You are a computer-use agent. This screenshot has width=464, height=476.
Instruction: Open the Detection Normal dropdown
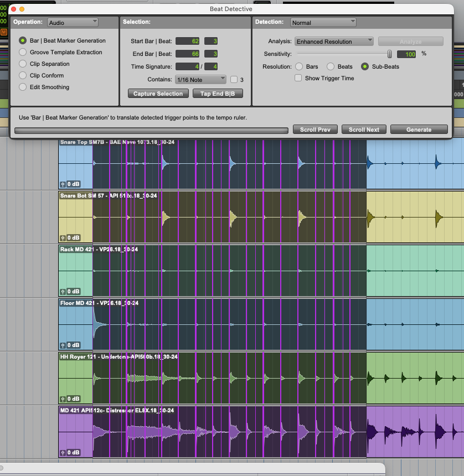(323, 23)
